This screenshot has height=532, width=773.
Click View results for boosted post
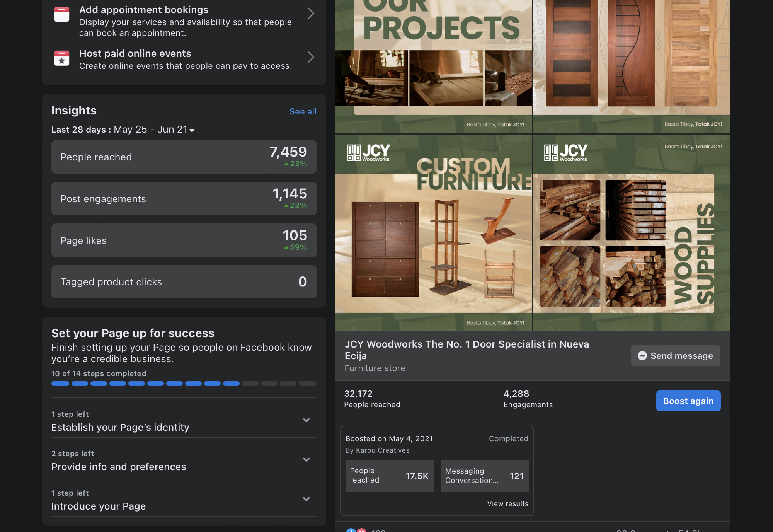(x=507, y=503)
